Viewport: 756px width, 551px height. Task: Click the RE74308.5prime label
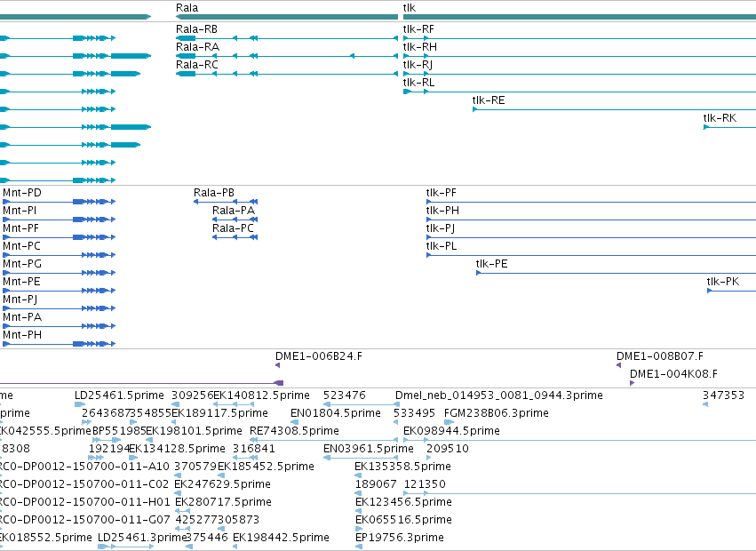(x=294, y=431)
